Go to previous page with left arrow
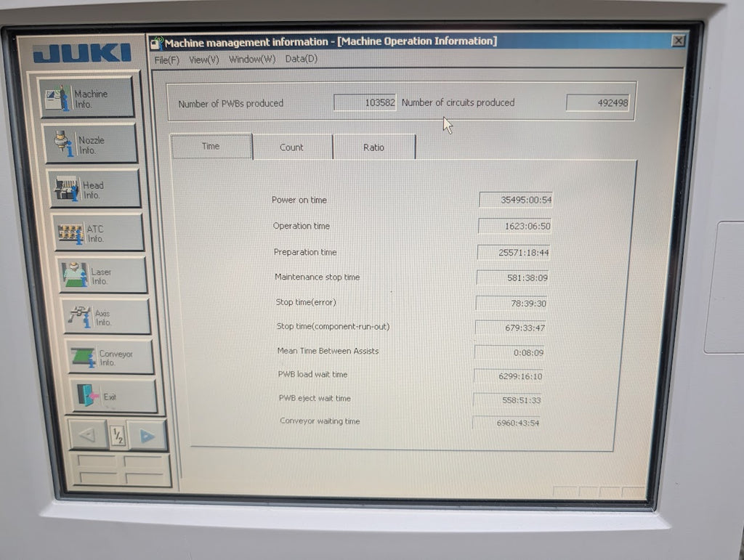 (x=87, y=435)
